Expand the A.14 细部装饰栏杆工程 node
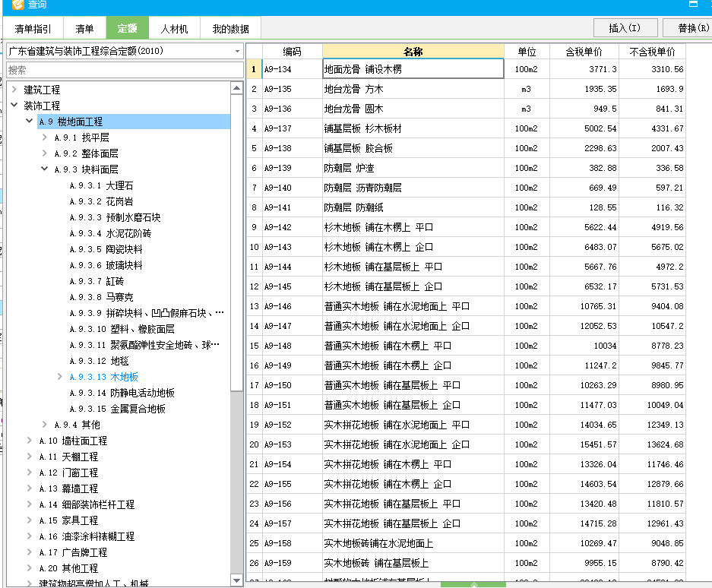Viewport: 712px width, 588px height. coord(30,504)
